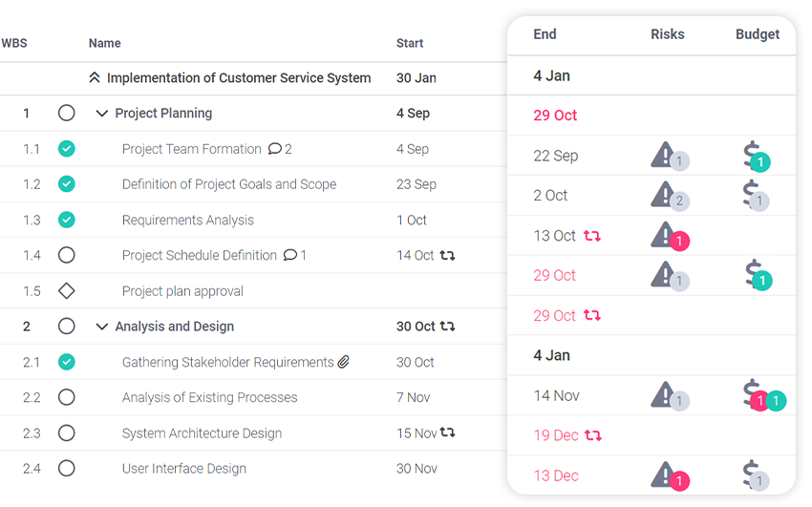Open budget icon in 14 Nov row
The image size is (812, 507).
[753, 394]
